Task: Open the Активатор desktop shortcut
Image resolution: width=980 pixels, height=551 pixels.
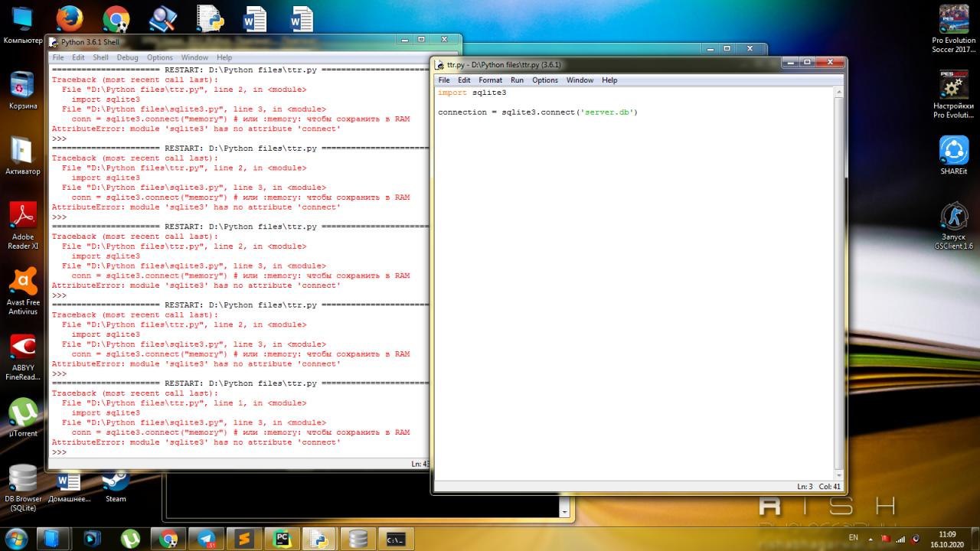Action: 23,156
